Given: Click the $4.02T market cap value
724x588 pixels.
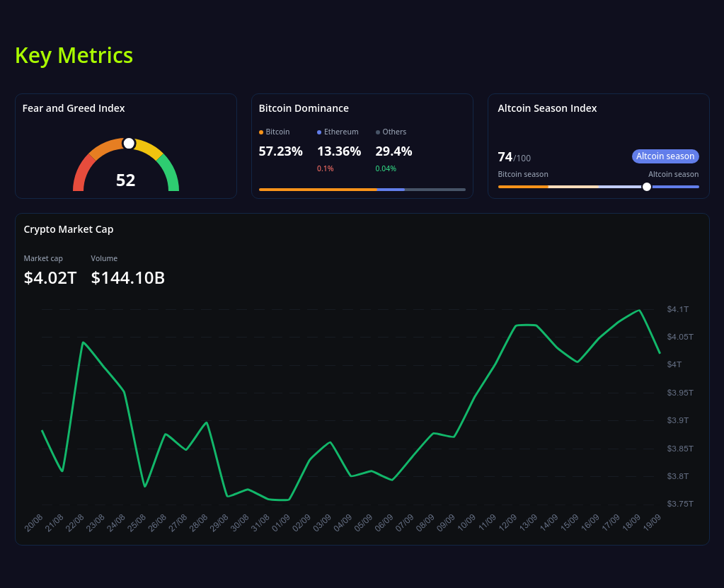Looking at the screenshot, I should tap(50, 278).
